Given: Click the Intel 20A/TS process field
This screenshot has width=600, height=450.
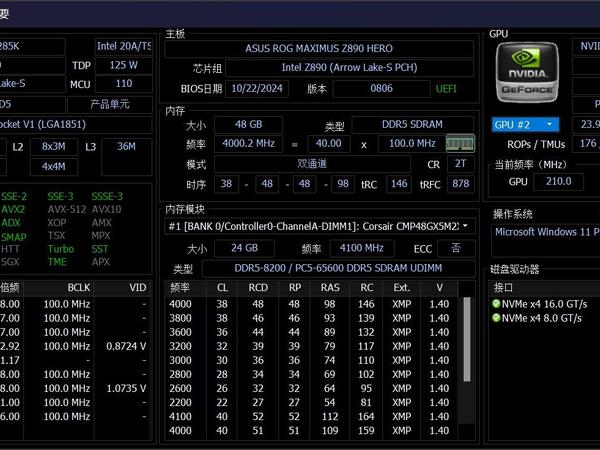Looking at the screenshot, I should pyautogui.click(x=124, y=46).
